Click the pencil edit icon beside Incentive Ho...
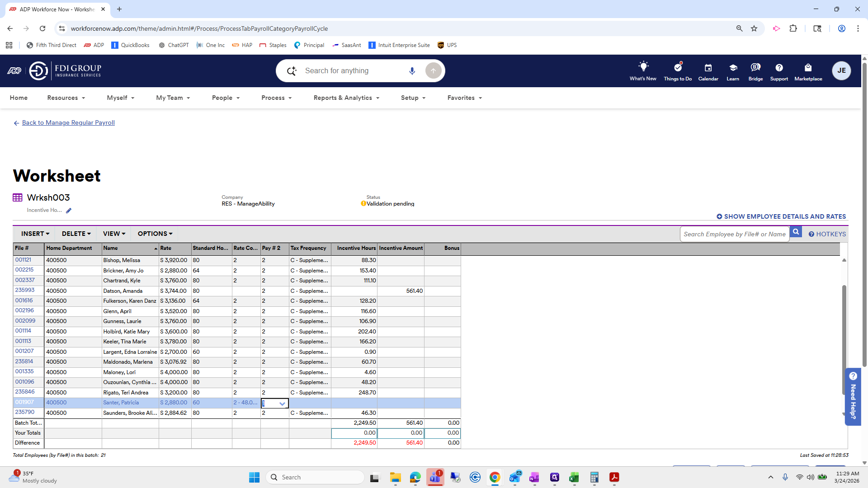This screenshot has height=488, width=868. click(69, 211)
